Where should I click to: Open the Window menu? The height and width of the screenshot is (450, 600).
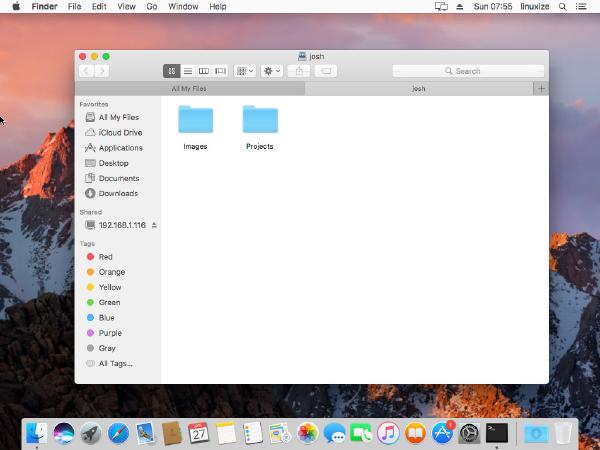pyautogui.click(x=183, y=7)
